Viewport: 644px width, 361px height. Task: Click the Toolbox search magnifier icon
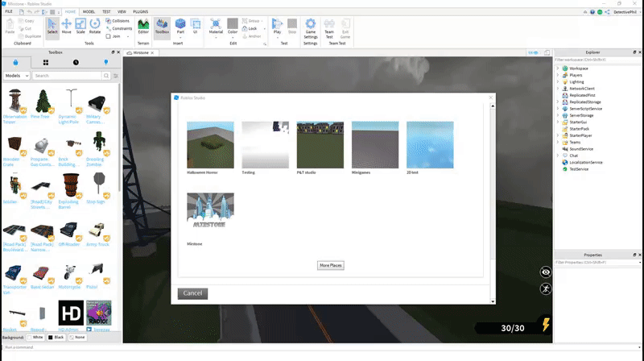(106, 76)
